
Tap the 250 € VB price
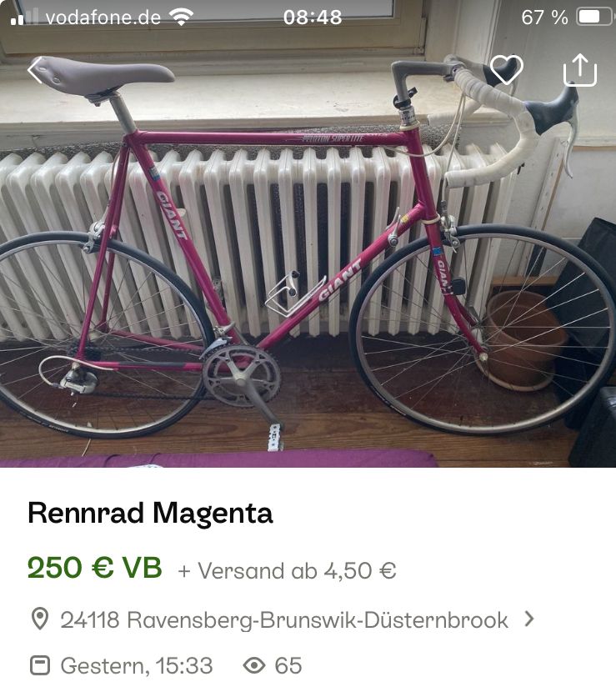tap(95, 568)
